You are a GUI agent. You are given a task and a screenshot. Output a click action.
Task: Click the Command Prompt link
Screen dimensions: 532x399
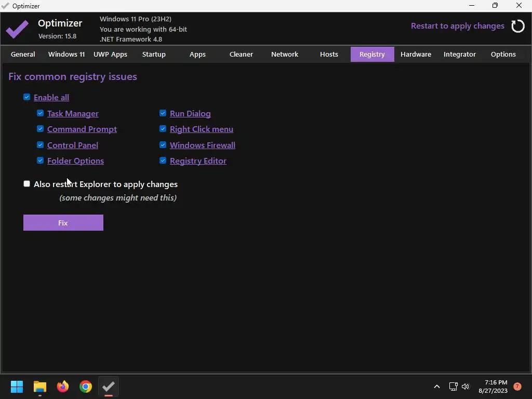tap(82, 129)
